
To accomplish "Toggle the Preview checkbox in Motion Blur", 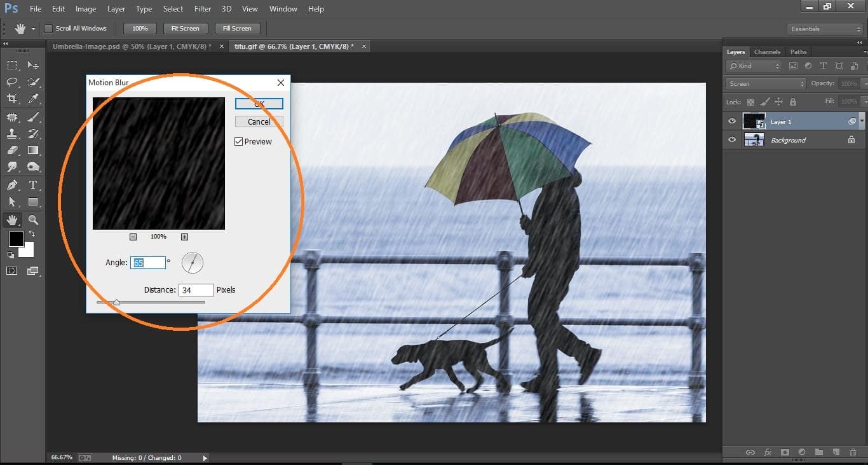I will pos(237,141).
